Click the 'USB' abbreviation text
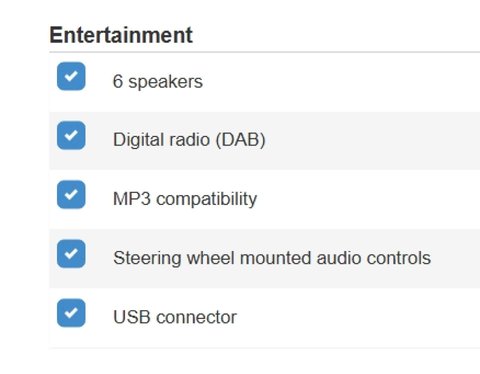 coord(132,317)
